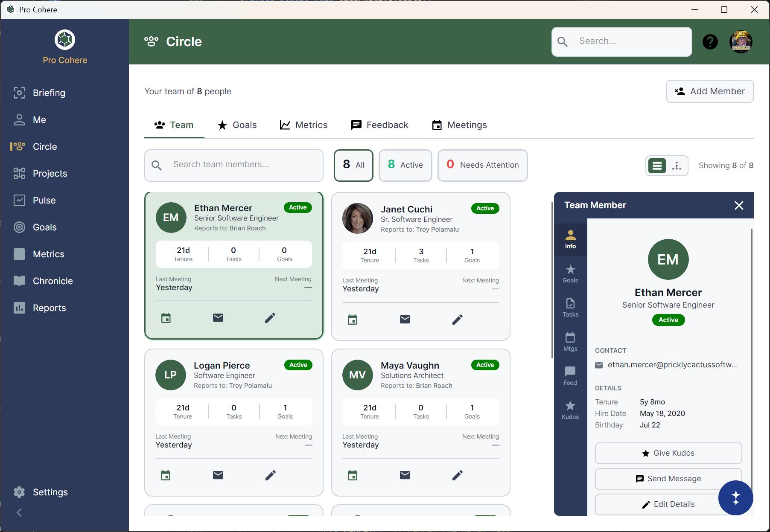Edit Logan Pierce's card with the pencil icon
The image size is (770, 532).
pyautogui.click(x=270, y=475)
